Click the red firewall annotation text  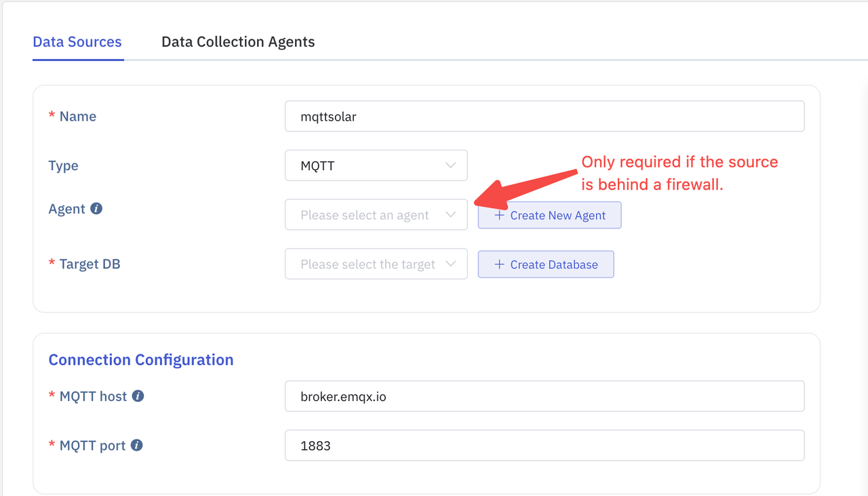[x=679, y=173]
